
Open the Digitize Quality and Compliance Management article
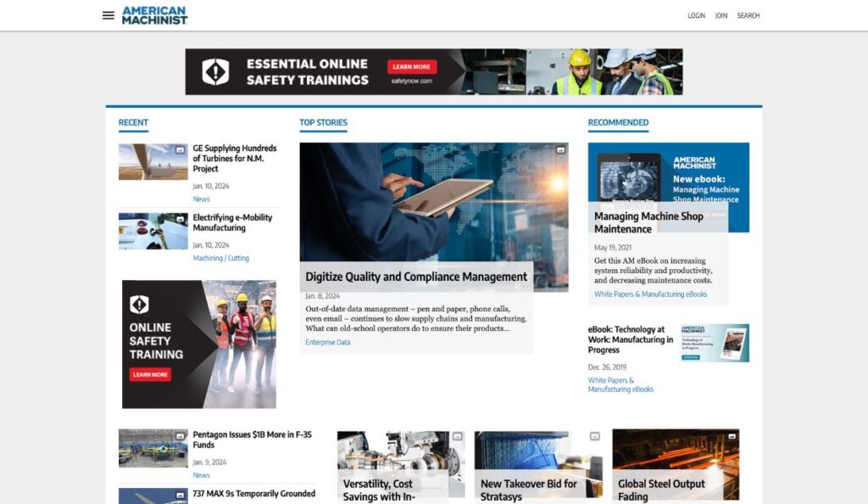tap(416, 277)
